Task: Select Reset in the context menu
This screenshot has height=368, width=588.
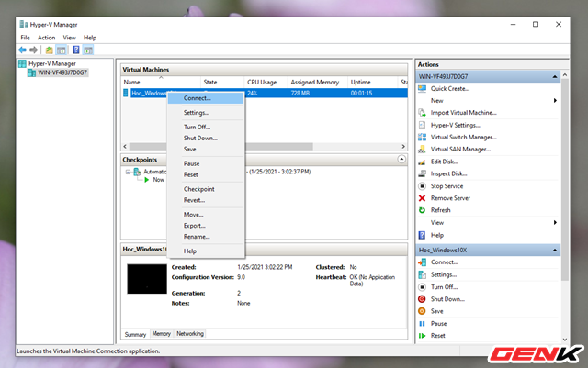Action: [x=206, y=174]
